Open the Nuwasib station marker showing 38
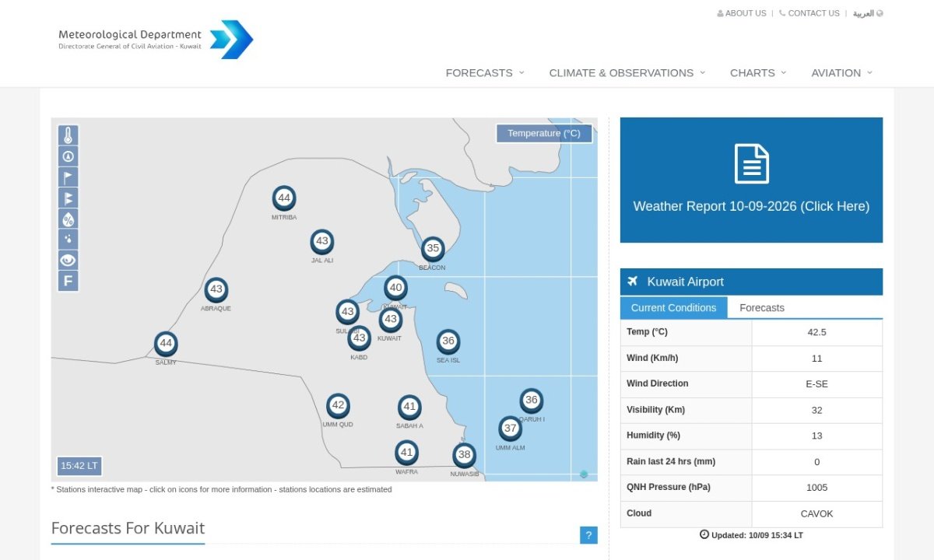934x560 pixels. pos(465,455)
